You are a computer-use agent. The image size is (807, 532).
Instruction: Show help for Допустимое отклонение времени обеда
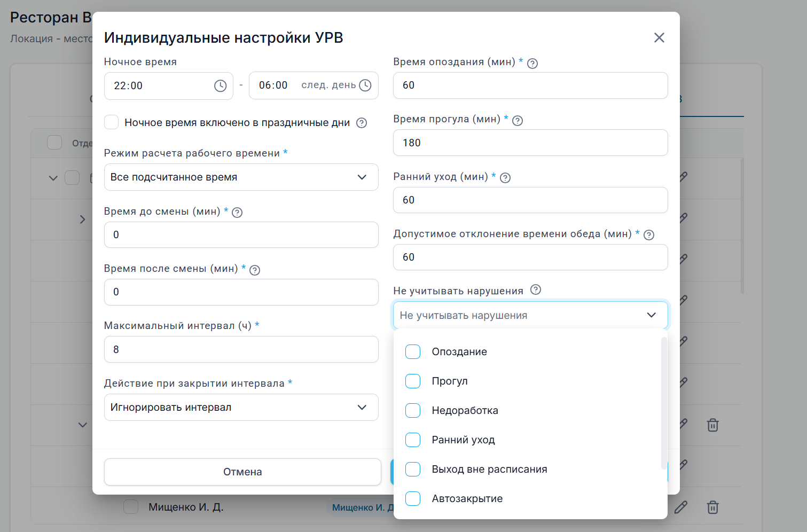coord(649,235)
